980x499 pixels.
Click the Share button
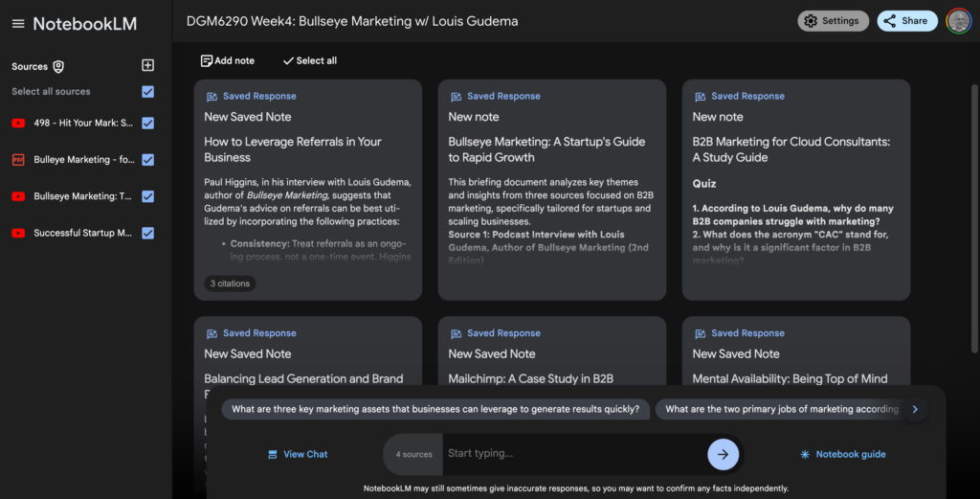point(907,21)
